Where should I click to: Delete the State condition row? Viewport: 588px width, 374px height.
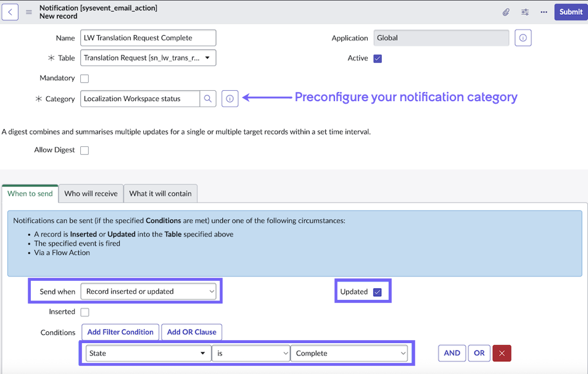click(502, 353)
